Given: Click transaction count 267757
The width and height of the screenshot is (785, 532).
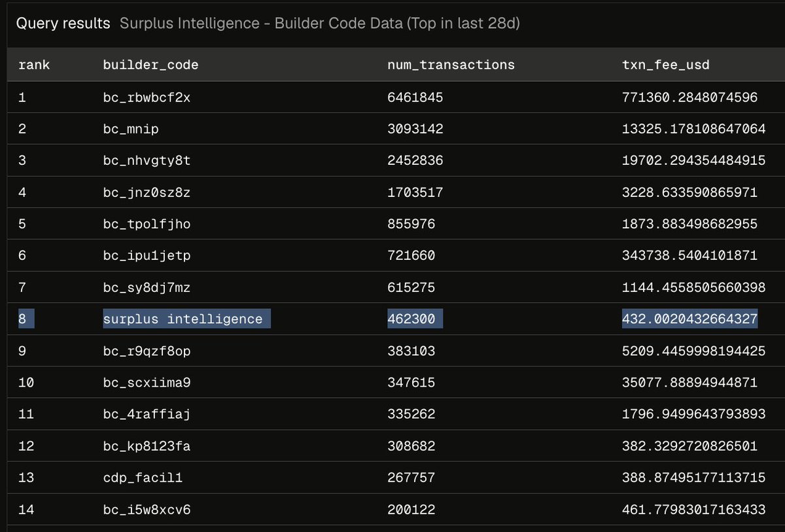Looking at the screenshot, I should tap(411, 477).
